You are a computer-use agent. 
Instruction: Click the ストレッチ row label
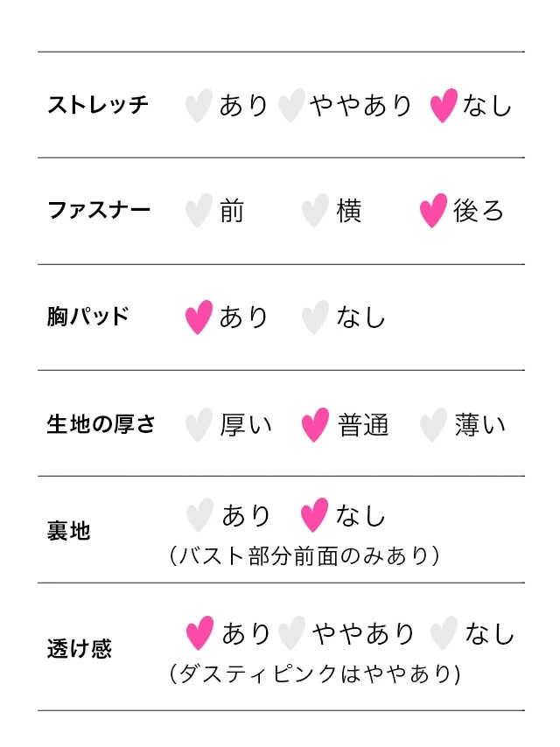98,106
